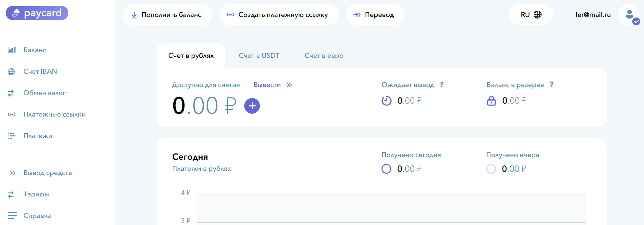Click the Вывести withdraw link
644x225 pixels.
(x=273, y=85)
